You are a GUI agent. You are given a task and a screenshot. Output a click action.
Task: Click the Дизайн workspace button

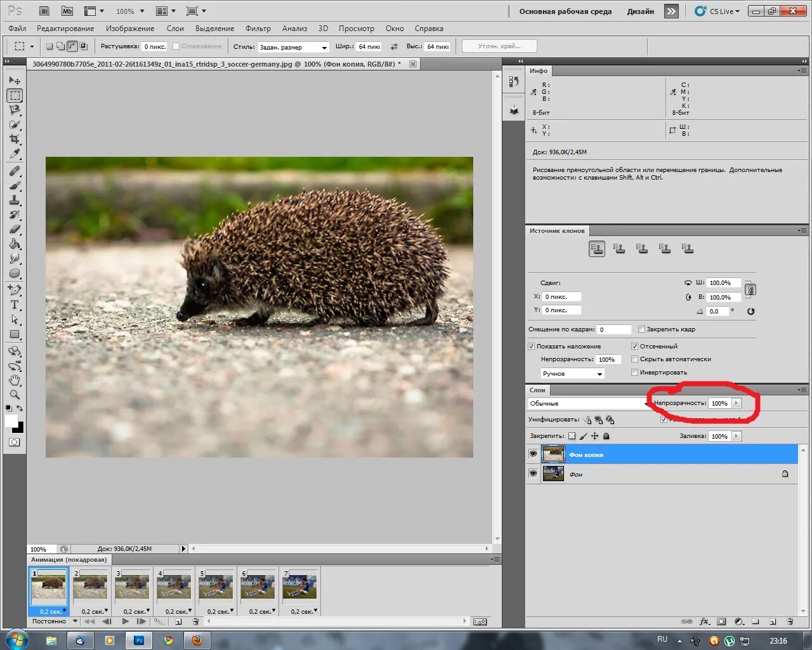point(640,11)
